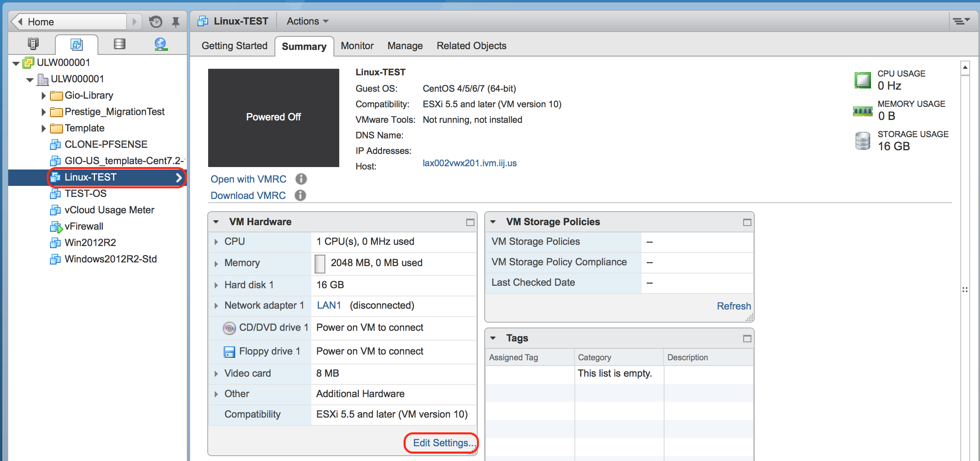This screenshot has height=461, width=980.
Task: Expand the Template folder
Action: 43,128
